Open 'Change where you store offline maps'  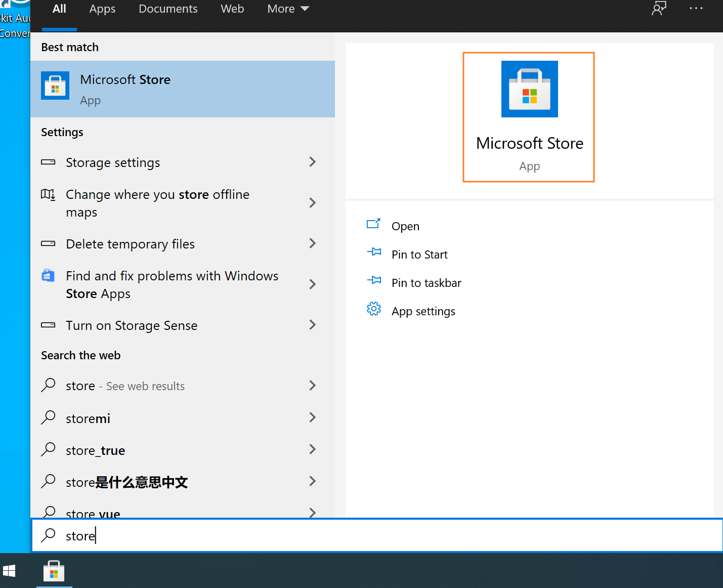point(183,203)
